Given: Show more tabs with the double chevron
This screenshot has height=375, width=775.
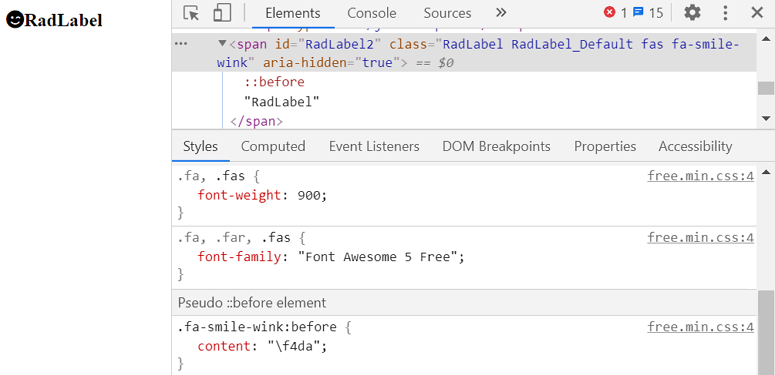Looking at the screenshot, I should tap(501, 13).
